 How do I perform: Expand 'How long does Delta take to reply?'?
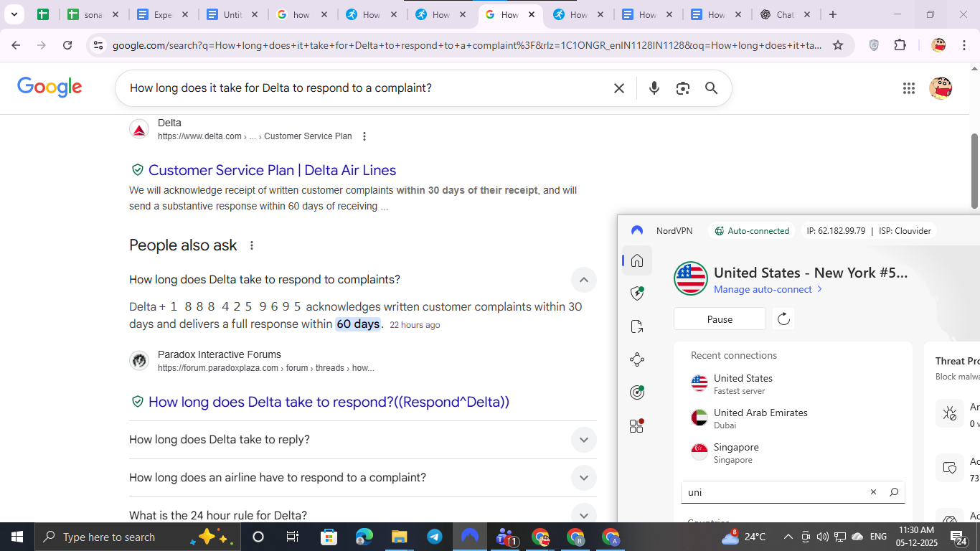click(x=584, y=439)
